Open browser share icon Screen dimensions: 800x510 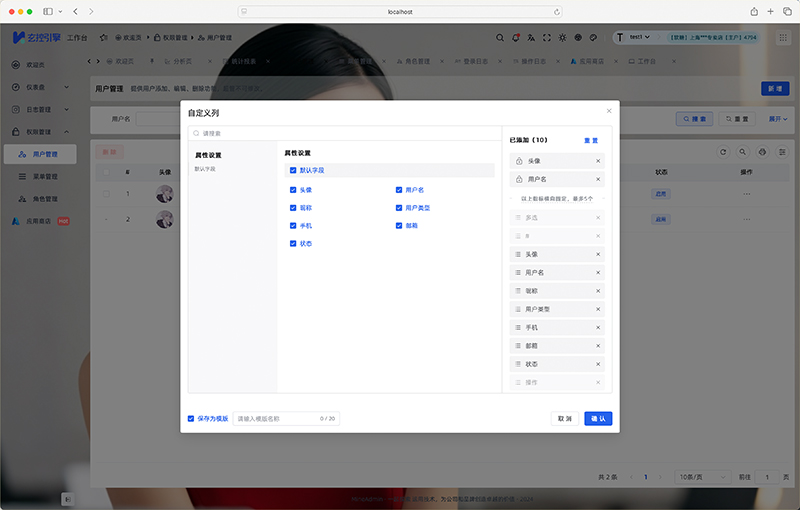click(754, 11)
